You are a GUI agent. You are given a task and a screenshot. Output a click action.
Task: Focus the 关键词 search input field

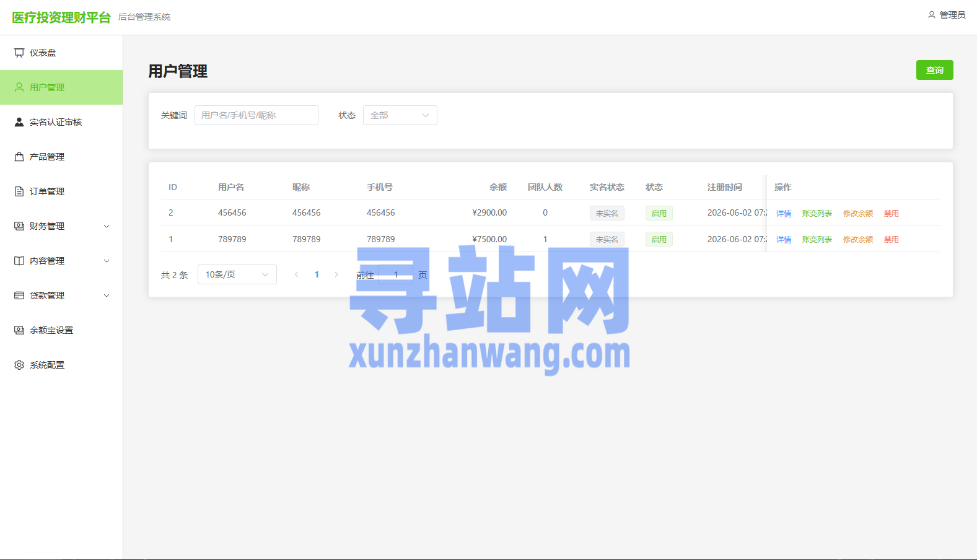pos(256,115)
